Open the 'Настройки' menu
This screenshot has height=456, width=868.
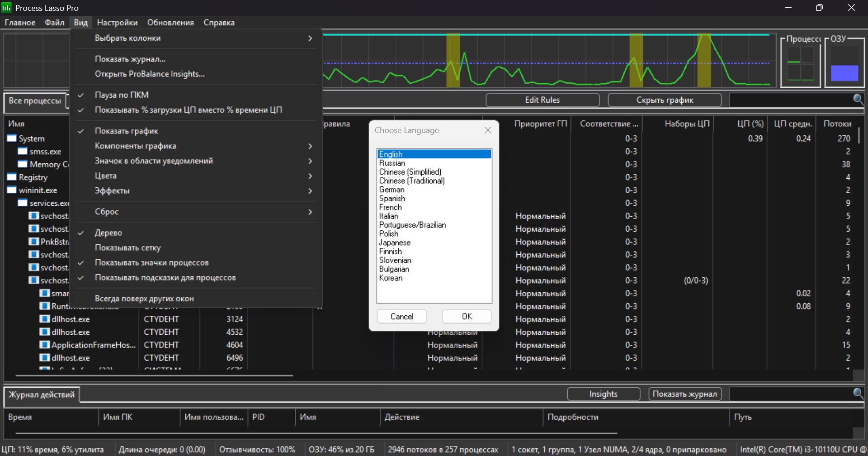(117, 23)
